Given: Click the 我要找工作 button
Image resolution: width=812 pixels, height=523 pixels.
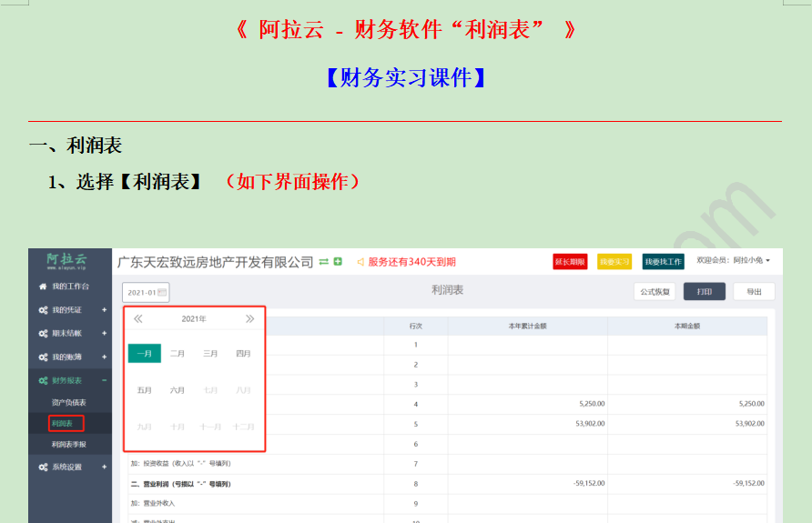Looking at the screenshot, I should click(664, 262).
